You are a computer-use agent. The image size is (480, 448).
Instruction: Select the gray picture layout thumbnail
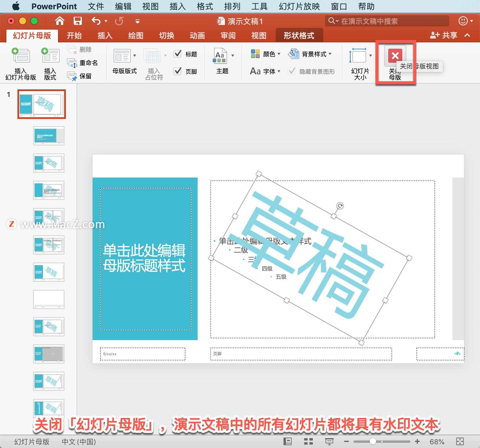[49, 354]
